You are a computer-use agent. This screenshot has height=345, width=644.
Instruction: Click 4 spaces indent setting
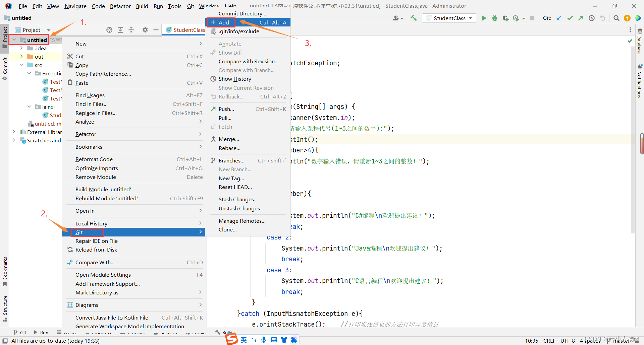[x=590, y=341]
